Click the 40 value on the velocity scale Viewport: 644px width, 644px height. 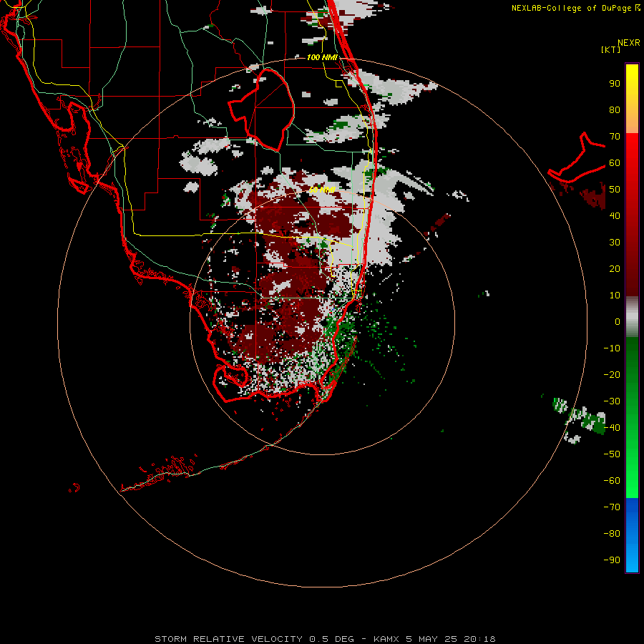(x=615, y=216)
